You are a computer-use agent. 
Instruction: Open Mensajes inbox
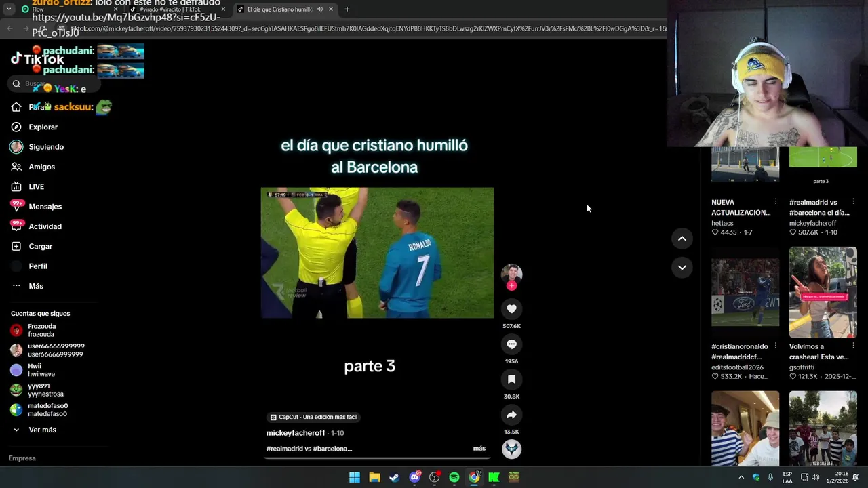pyautogui.click(x=45, y=207)
